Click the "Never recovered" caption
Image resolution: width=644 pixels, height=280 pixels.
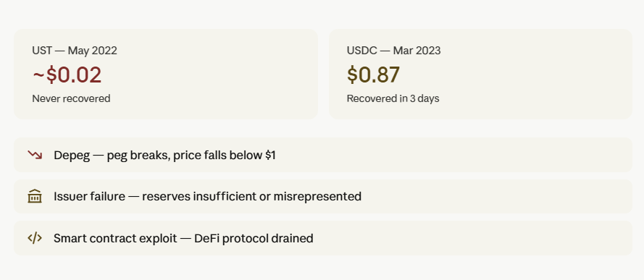[71, 98]
